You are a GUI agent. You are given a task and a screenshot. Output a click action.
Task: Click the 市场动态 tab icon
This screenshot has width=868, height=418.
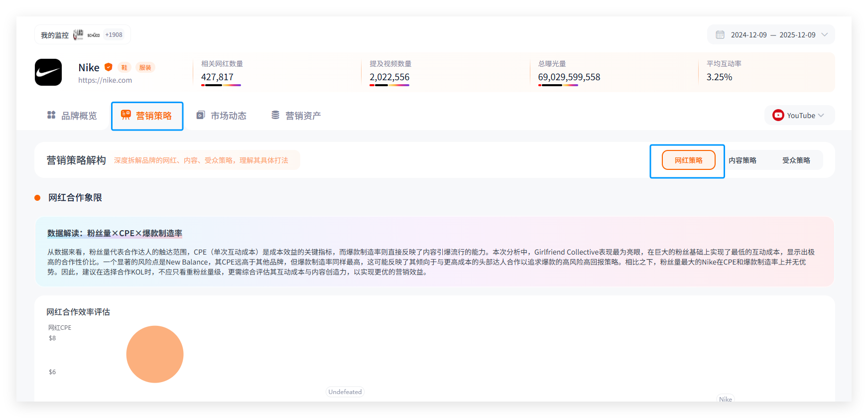(x=201, y=115)
